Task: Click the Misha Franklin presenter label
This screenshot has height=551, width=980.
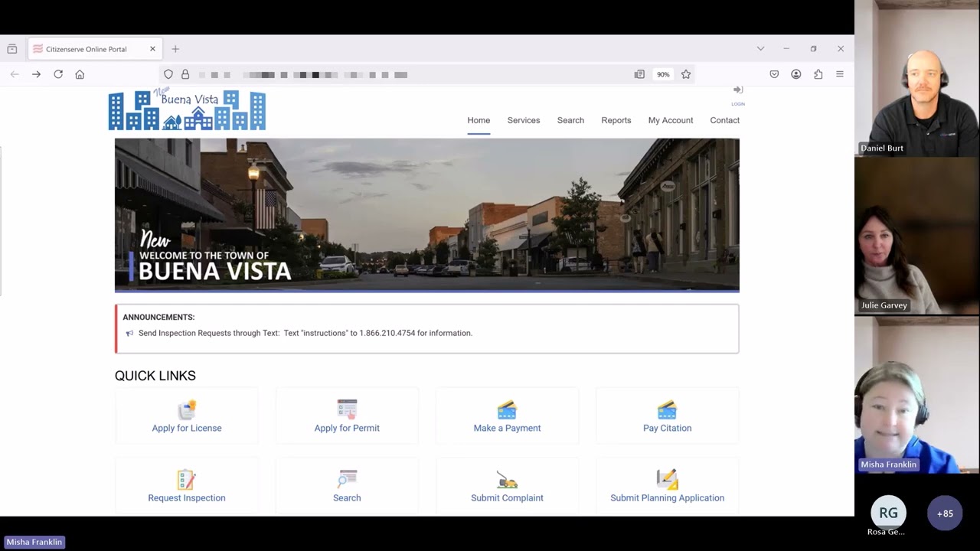Action: tap(34, 542)
